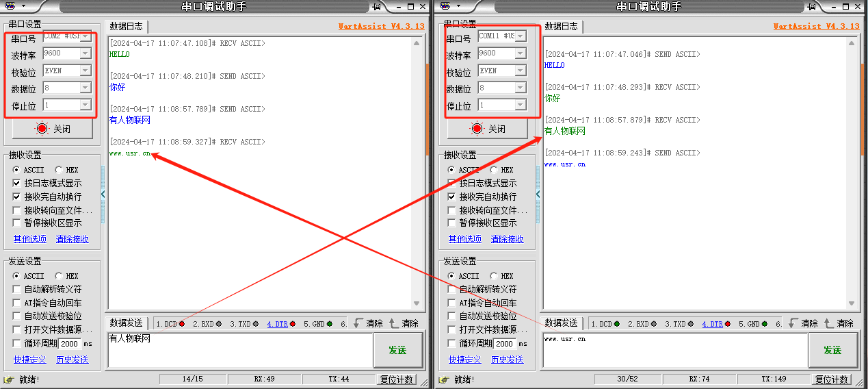Click the down-arrow clear icon in left window
The height and width of the screenshot is (389, 868).
pos(358,323)
